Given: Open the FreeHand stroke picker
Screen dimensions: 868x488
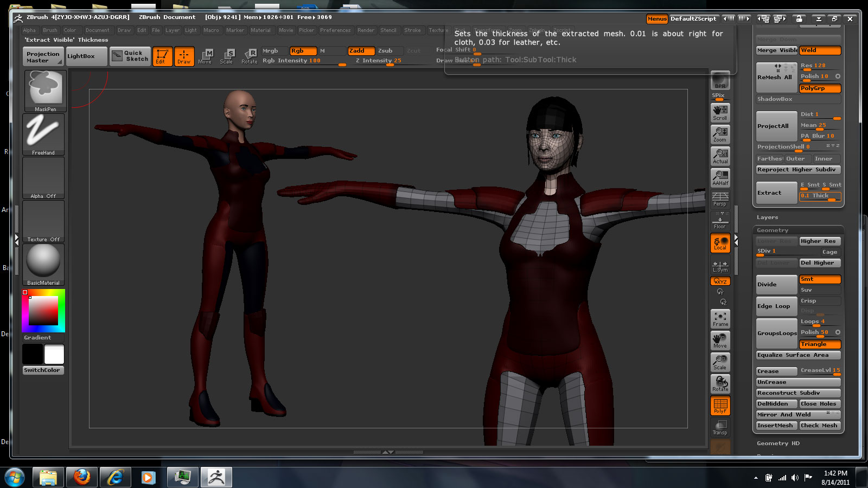Looking at the screenshot, I should coord(43,134).
